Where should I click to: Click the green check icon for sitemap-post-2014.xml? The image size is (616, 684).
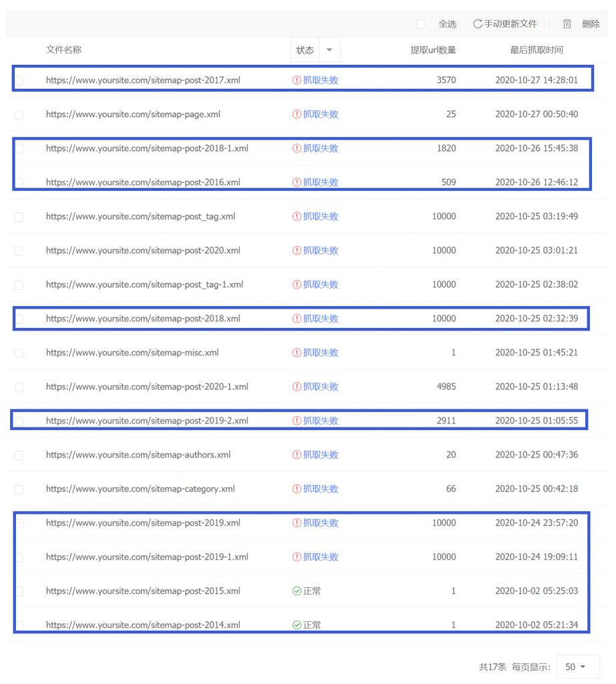coord(297,625)
